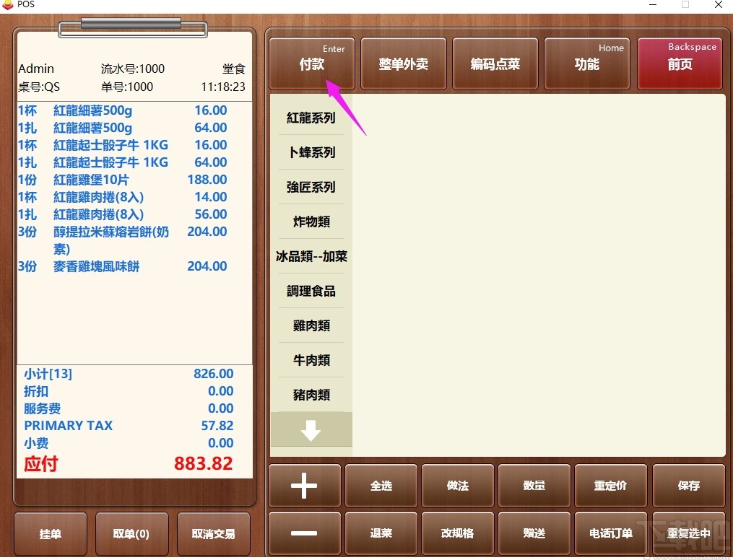This screenshot has height=560, width=733.
Task: Open 电话订单 phone order function
Action: [x=611, y=533]
